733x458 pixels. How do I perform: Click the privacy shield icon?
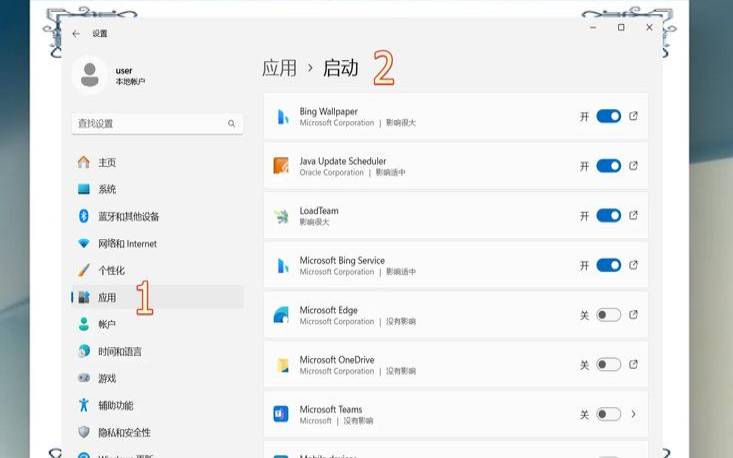click(x=84, y=432)
